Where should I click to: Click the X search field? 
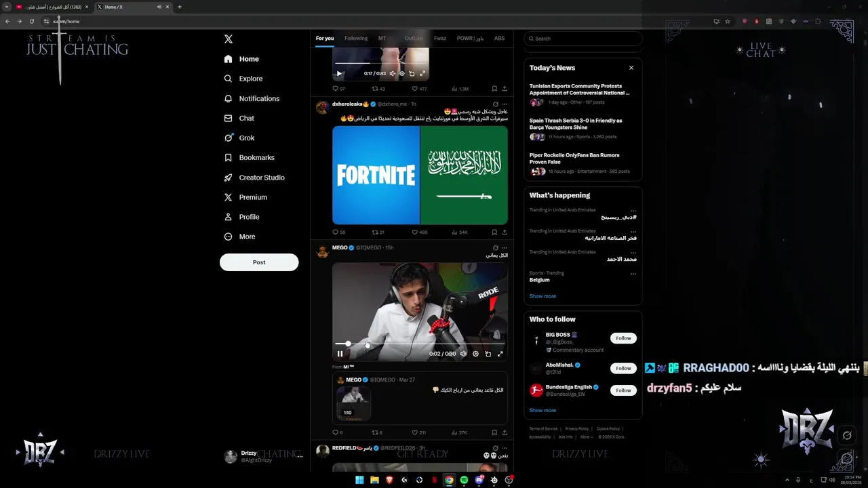pyautogui.click(x=583, y=39)
